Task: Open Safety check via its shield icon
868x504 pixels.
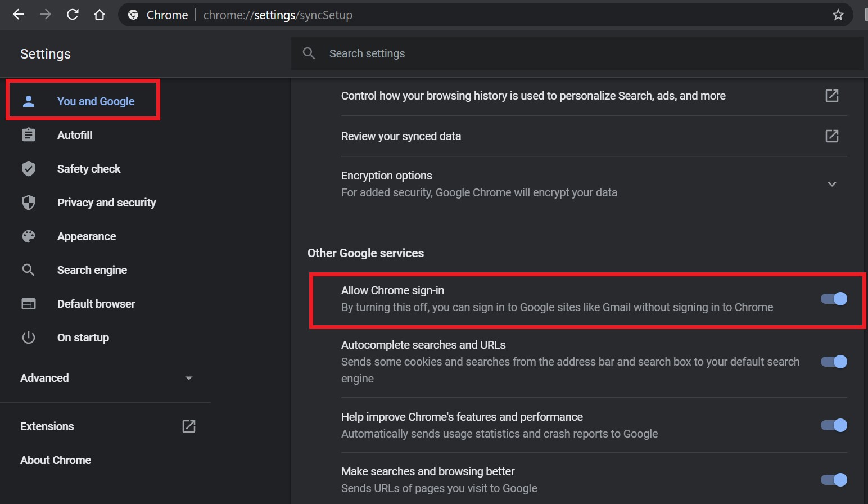Action: click(28, 168)
